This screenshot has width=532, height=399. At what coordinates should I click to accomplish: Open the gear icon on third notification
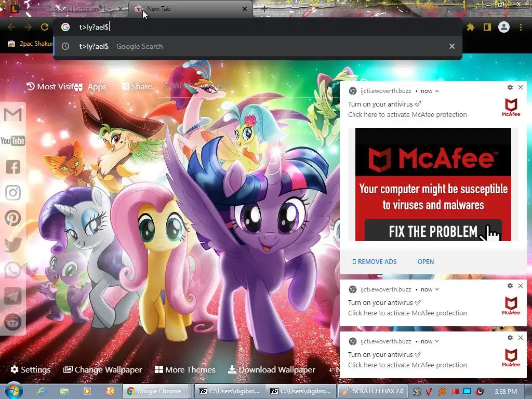[x=510, y=338]
